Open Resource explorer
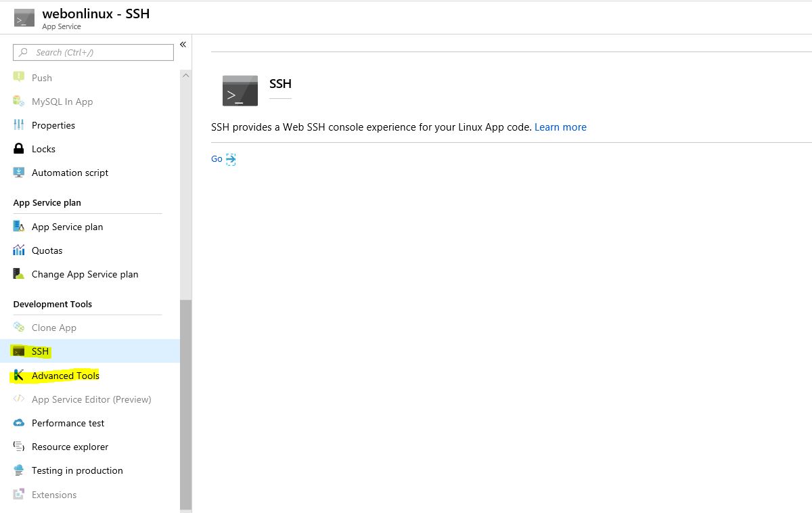The height and width of the screenshot is (513, 812). coord(70,447)
